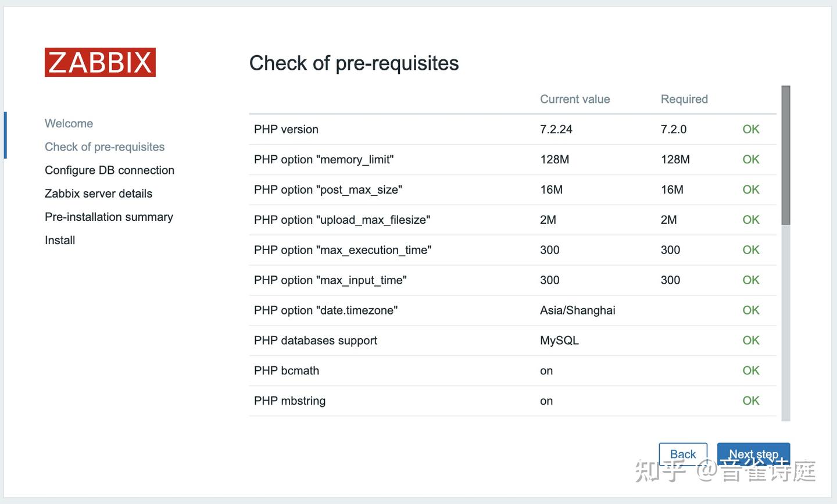Click the green OK status for PHP version
837x504 pixels.
click(750, 129)
